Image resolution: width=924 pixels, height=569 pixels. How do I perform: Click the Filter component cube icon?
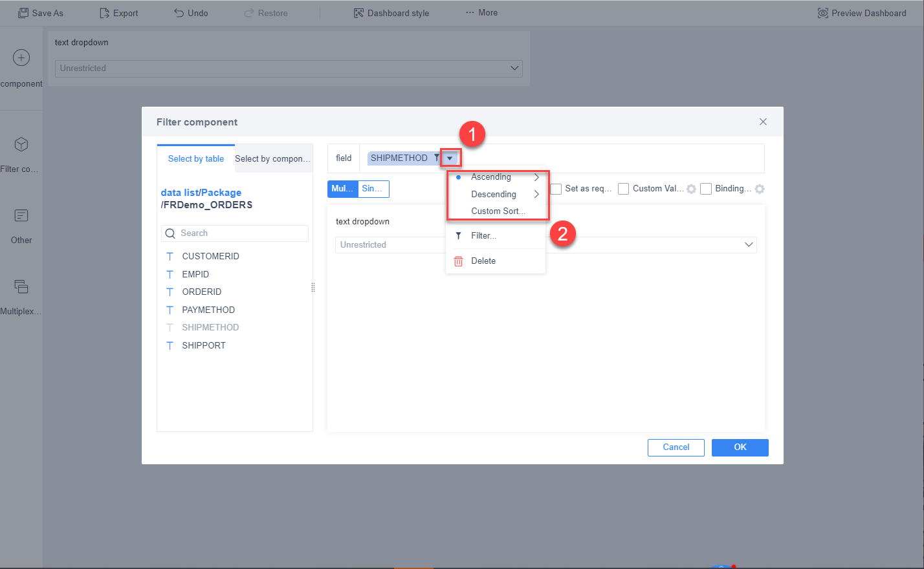[x=21, y=144]
